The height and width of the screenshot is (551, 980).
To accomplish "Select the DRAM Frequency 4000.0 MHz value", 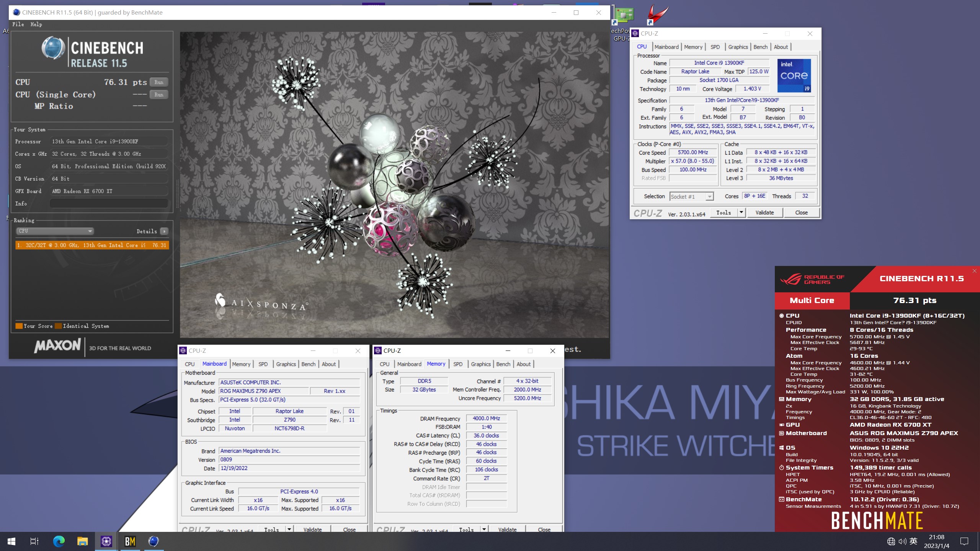I will coord(486,419).
